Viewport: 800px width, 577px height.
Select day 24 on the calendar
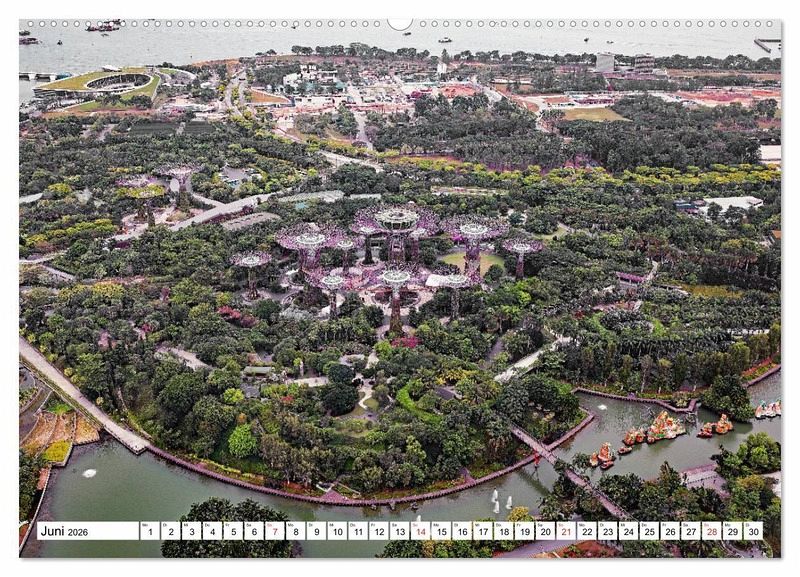[628, 532]
